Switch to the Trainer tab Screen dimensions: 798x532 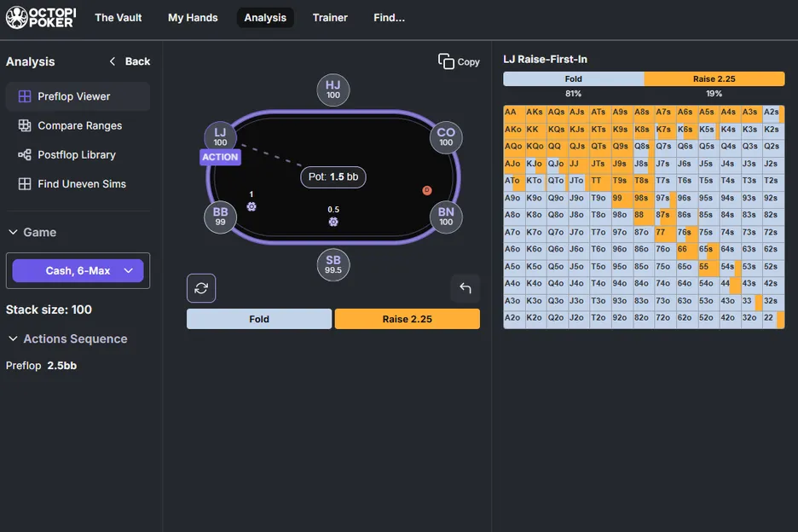[x=330, y=17]
